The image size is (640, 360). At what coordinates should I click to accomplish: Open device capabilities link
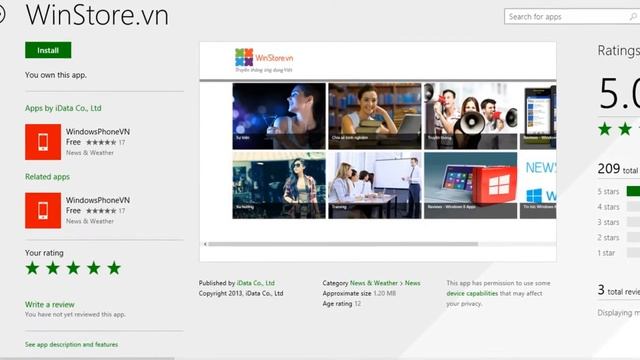472,293
